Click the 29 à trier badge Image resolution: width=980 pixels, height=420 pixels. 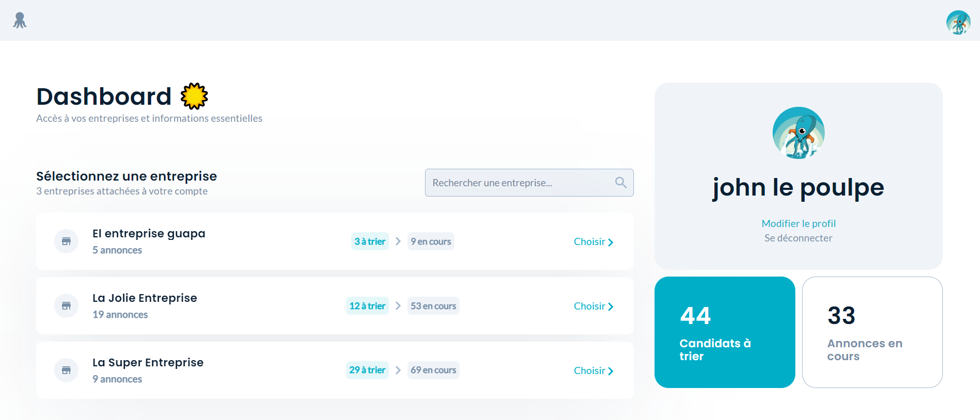367,370
